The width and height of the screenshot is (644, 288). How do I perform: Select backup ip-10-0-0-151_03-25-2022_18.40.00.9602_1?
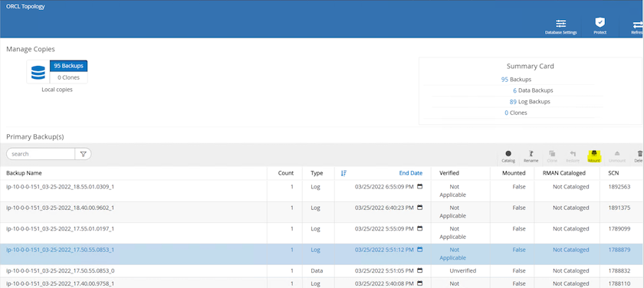(60, 208)
